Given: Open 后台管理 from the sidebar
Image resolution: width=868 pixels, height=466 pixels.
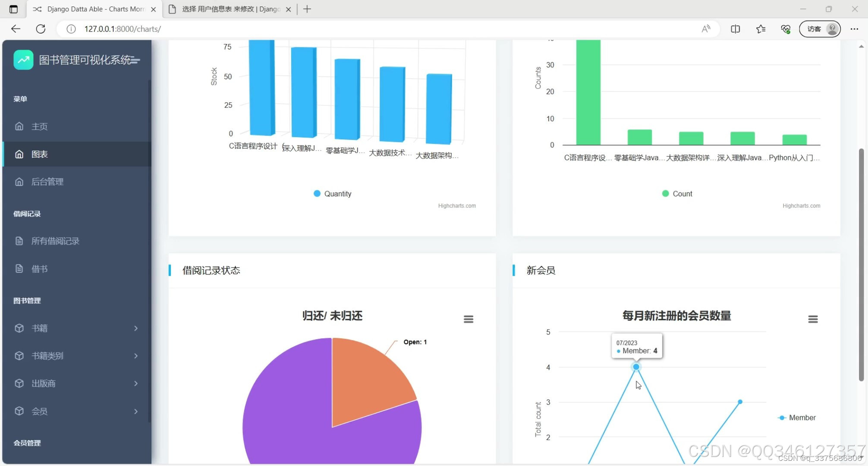Looking at the screenshot, I should point(19,181).
